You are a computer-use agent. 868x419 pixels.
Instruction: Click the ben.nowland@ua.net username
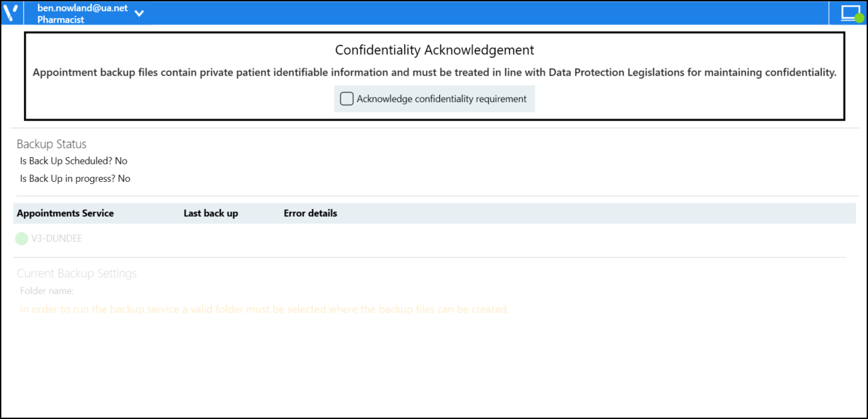[82, 8]
